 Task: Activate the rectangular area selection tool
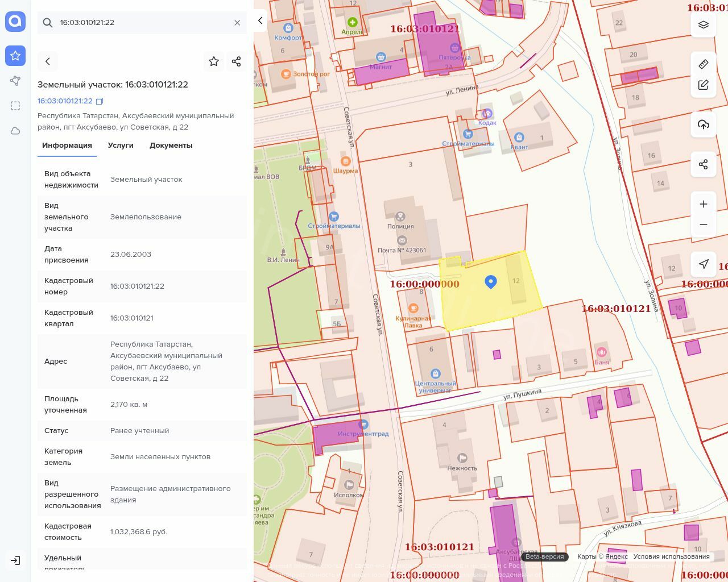click(15, 106)
